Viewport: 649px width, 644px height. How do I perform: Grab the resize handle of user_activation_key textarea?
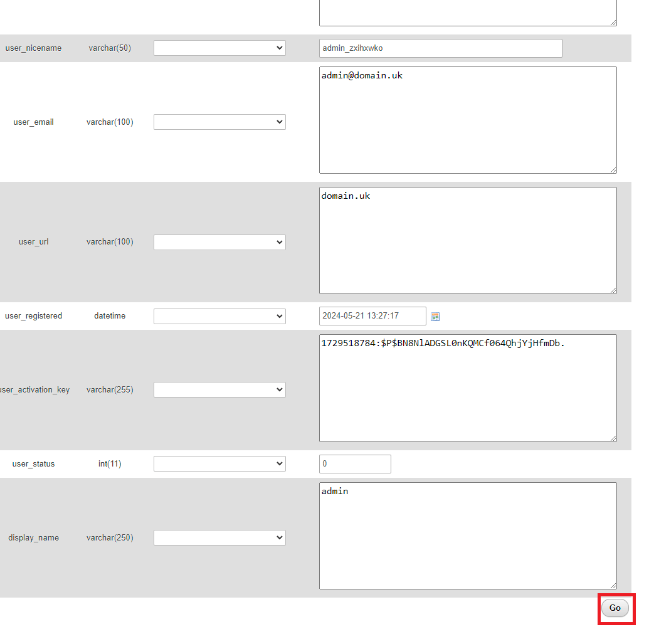point(613,438)
